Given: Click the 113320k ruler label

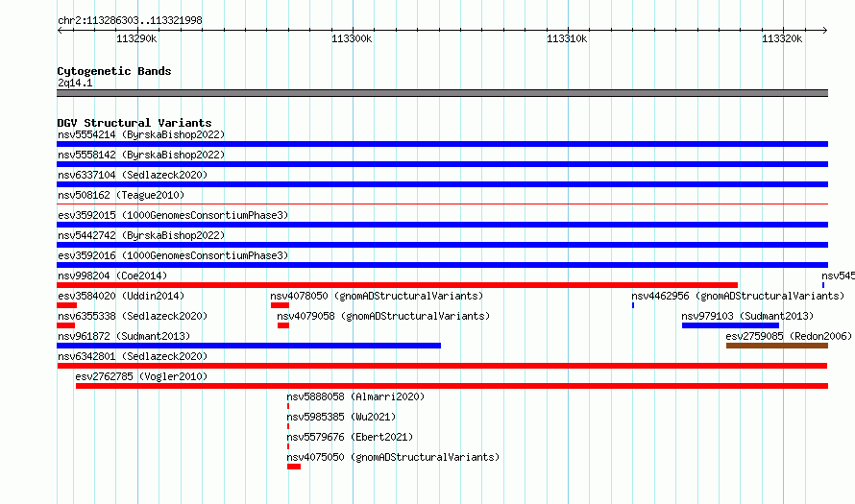Looking at the screenshot, I should [x=782, y=38].
